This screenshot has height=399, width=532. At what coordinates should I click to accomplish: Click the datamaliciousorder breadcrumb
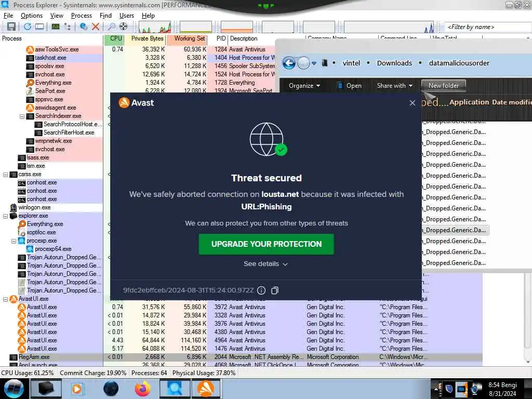tap(459, 63)
